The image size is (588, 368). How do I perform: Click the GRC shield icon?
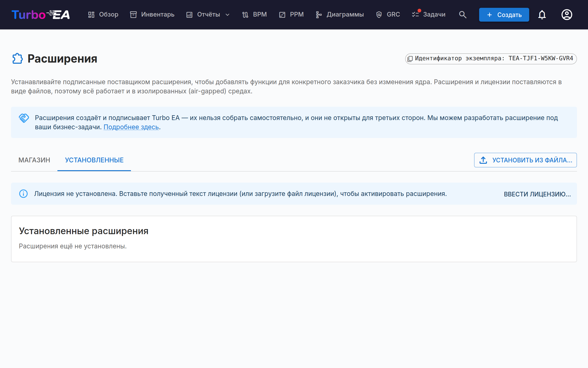379,15
